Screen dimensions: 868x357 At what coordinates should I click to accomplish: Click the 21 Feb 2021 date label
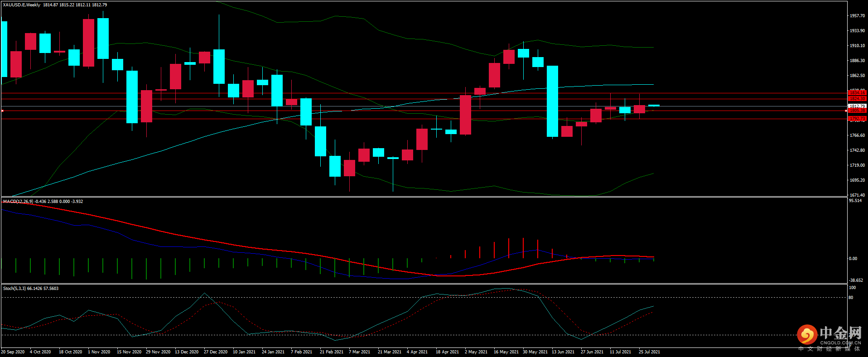pyautogui.click(x=332, y=352)
